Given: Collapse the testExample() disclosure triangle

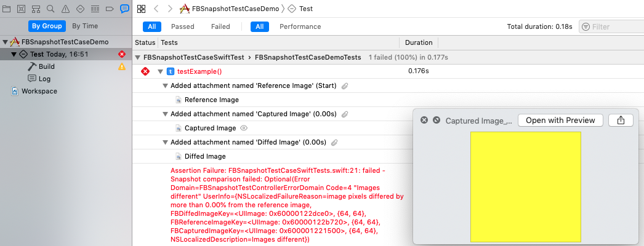Looking at the screenshot, I should tap(161, 72).
